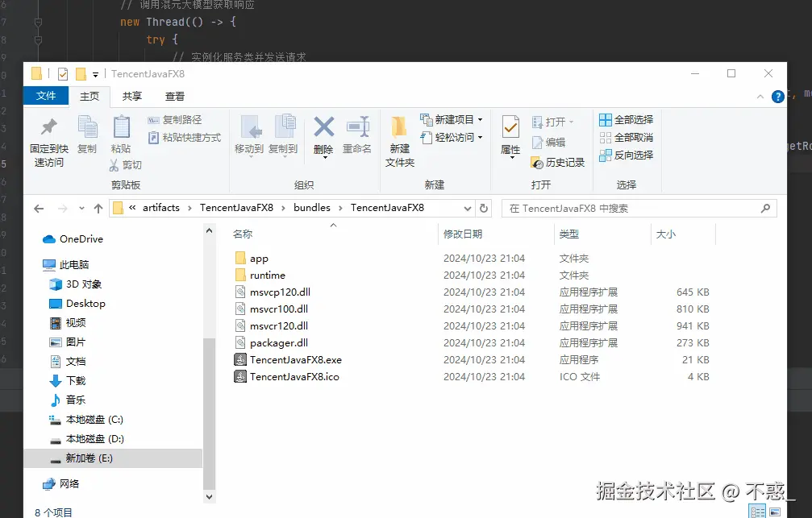Select the runtime folder
The image size is (812, 518).
pyautogui.click(x=260, y=276)
